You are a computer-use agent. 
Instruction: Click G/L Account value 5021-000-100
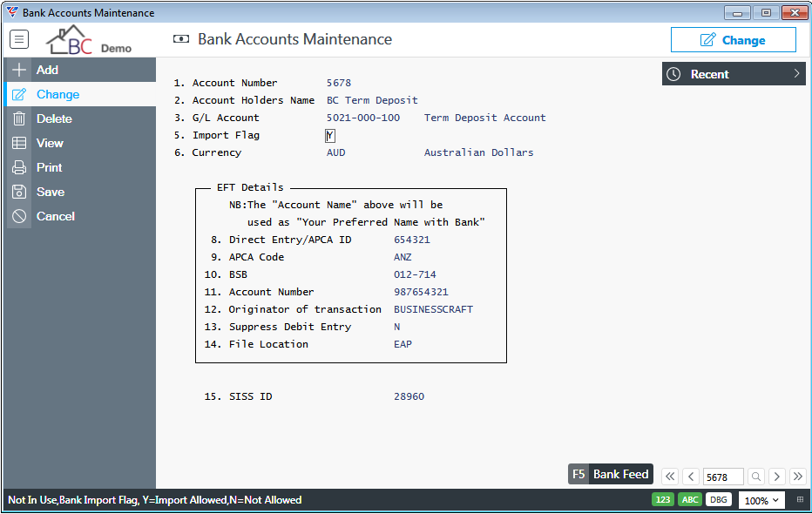point(363,118)
